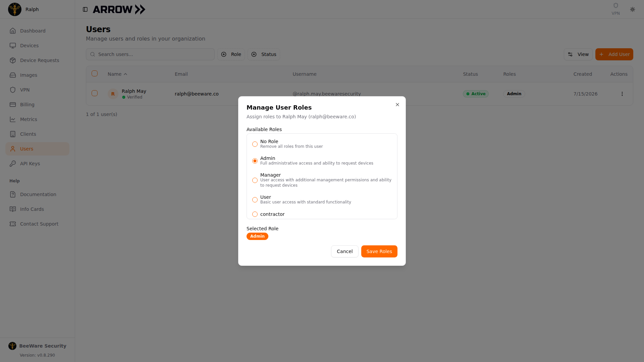Open the View options dropdown
Viewport: 644px width, 362px height.
[578, 54]
